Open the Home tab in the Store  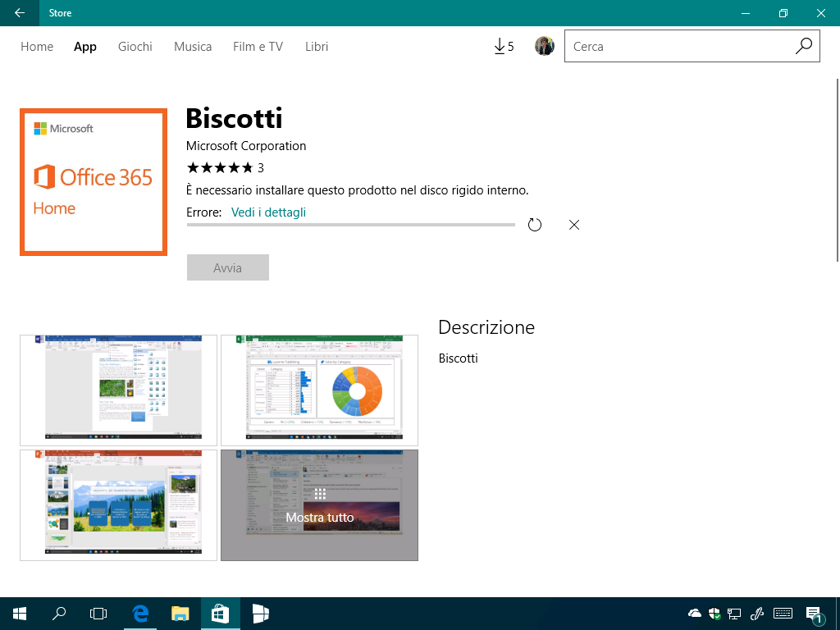click(x=37, y=47)
